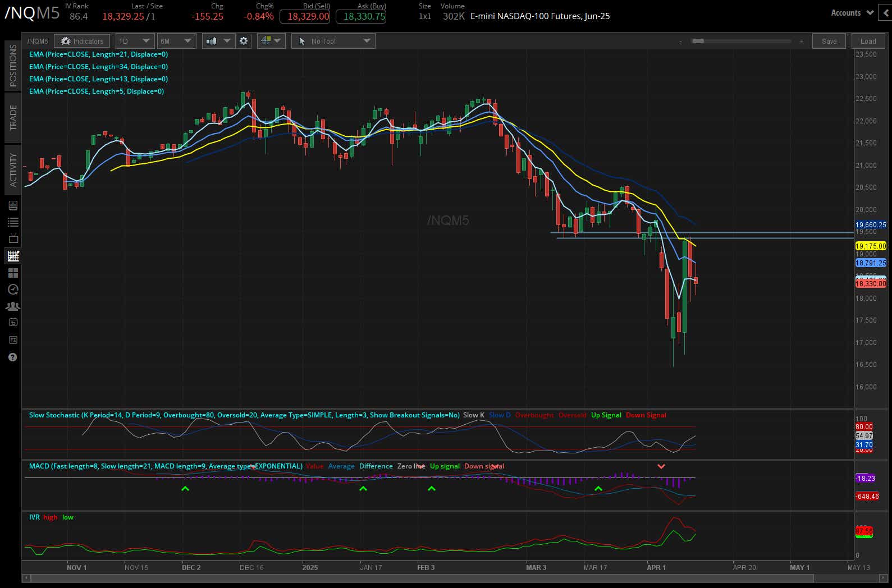The width and height of the screenshot is (892, 588).
Task: Click the 19,175.00 yellow price tag
Action: [x=871, y=246]
